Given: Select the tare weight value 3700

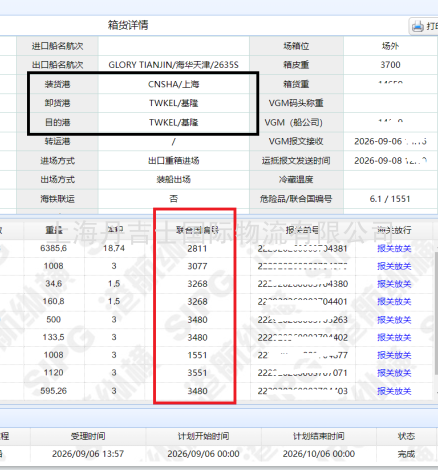Looking at the screenshot, I should [390, 65].
